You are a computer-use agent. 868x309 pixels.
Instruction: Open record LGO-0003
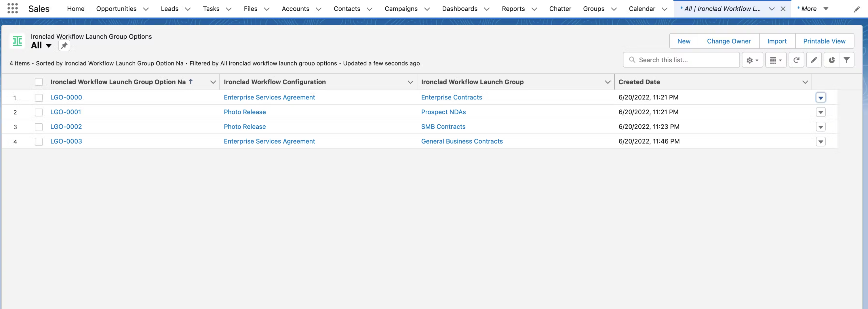point(66,141)
